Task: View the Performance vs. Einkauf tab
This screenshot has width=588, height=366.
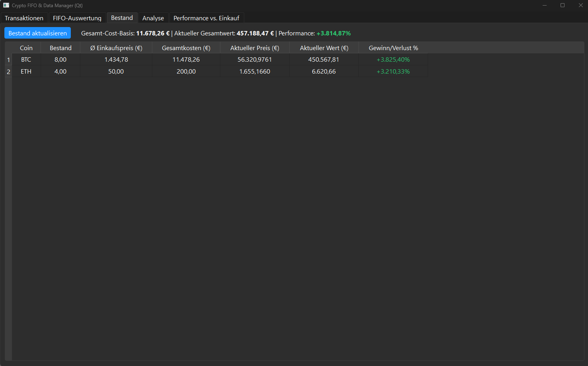Action: (x=206, y=18)
